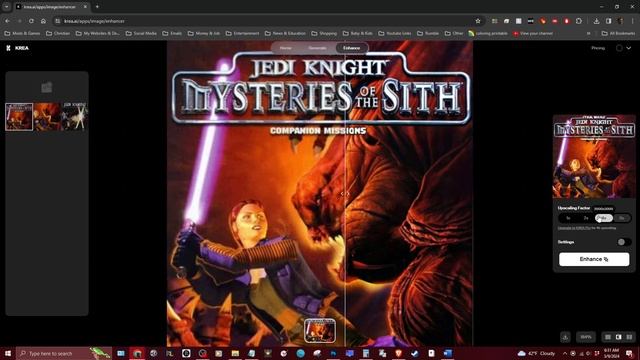Open the Christian bookmark folder

click(x=58, y=33)
